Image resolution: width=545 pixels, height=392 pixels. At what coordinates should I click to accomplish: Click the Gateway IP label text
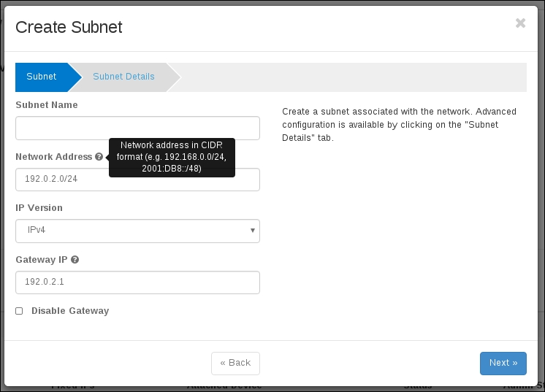point(42,260)
